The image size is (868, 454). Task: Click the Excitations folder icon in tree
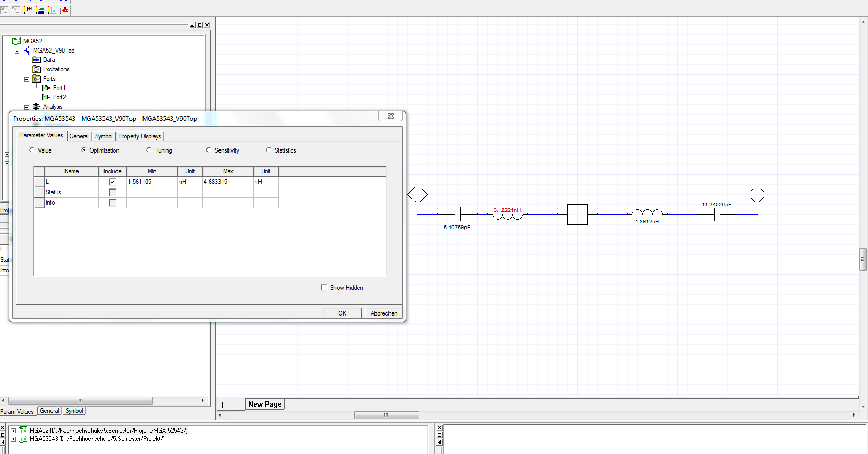pyautogui.click(x=36, y=69)
